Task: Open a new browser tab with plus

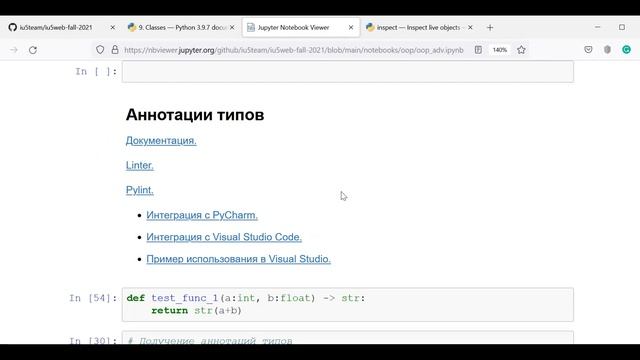Action: coord(490,27)
